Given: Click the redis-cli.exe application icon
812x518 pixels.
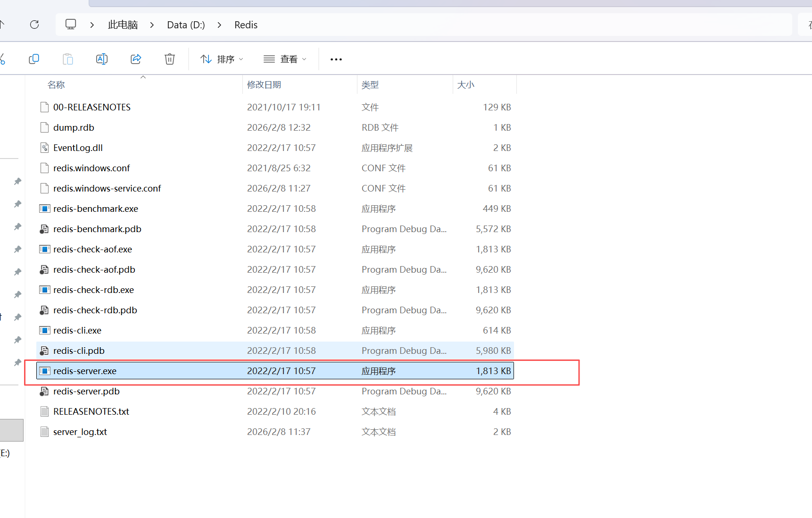Looking at the screenshot, I should 44,330.
